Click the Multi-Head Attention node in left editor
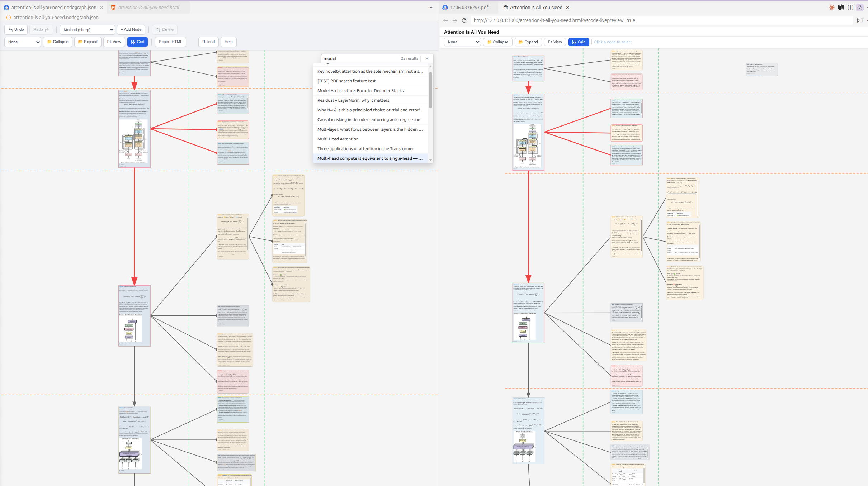The width and height of the screenshot is (868, 486). click(135, 440)
